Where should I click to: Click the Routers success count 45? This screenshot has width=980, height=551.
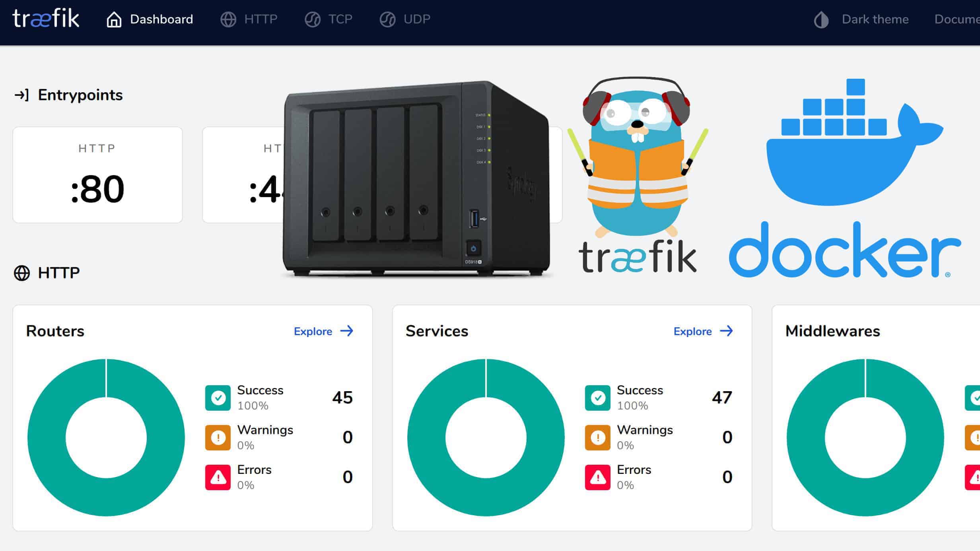click(x=342, y=398)
